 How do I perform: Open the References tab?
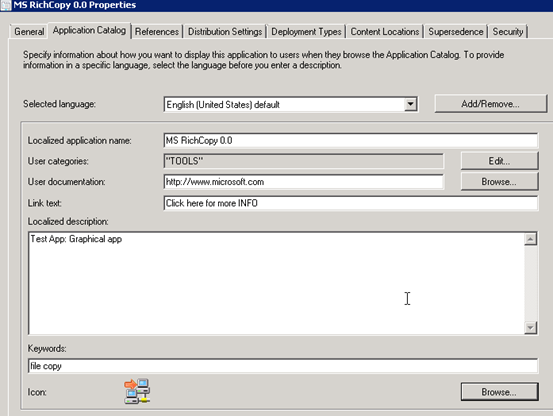tap(157, 32)
